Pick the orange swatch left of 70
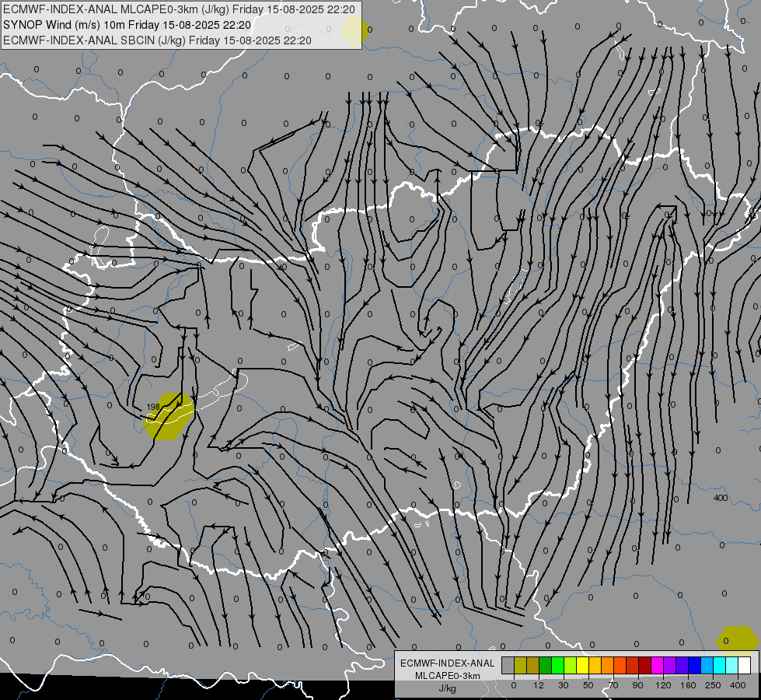This screenshot has height=700, width=761. [608, 665]
